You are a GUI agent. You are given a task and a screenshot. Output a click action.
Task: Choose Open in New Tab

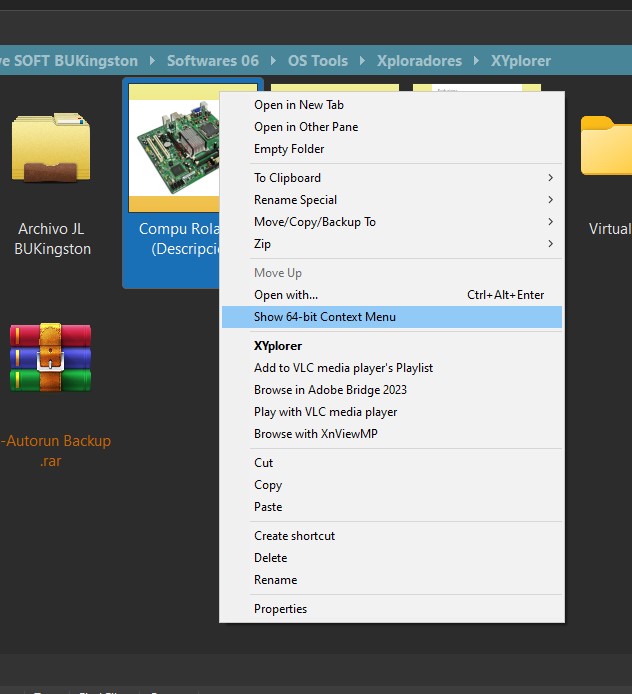299,105
